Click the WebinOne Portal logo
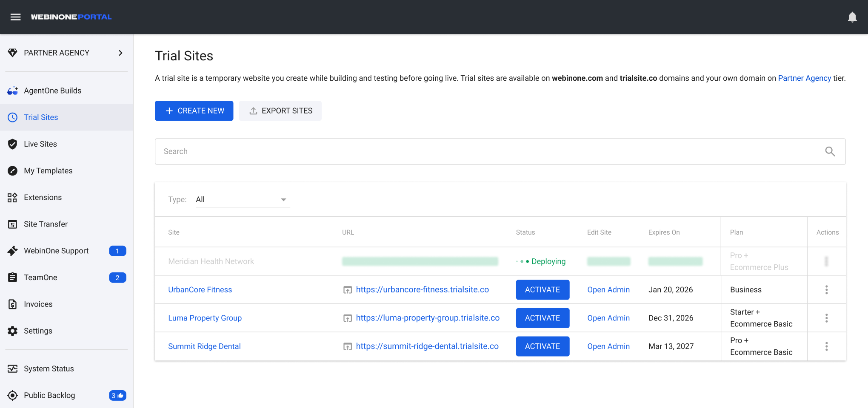Image resolution: width=868 pixels, height=408 pixels. click(x=71, y=17)
